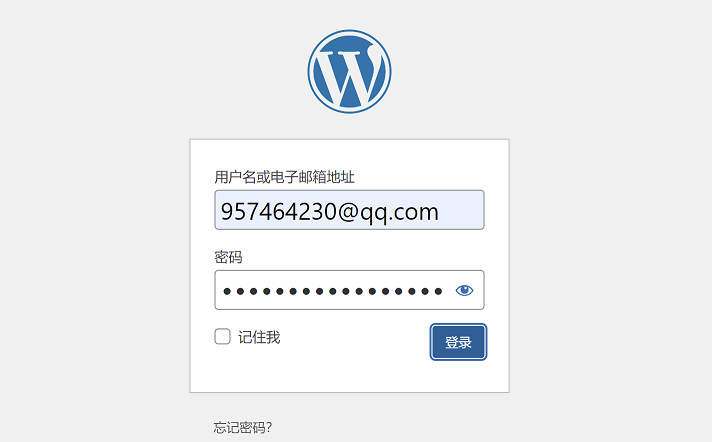Image resolution: width=712 pixels, height=442 pixels.
Task: Click the WordPress logo above the form
Action: pos(349,72)
